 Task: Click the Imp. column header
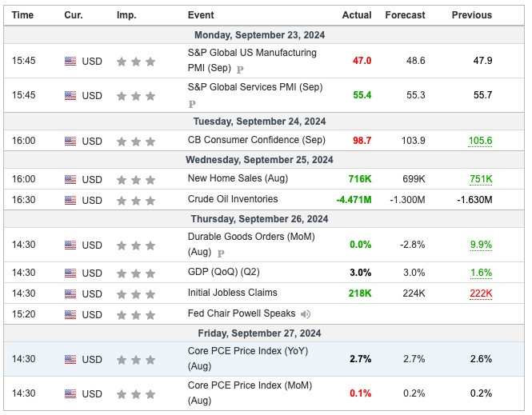[x=126, y=15]
